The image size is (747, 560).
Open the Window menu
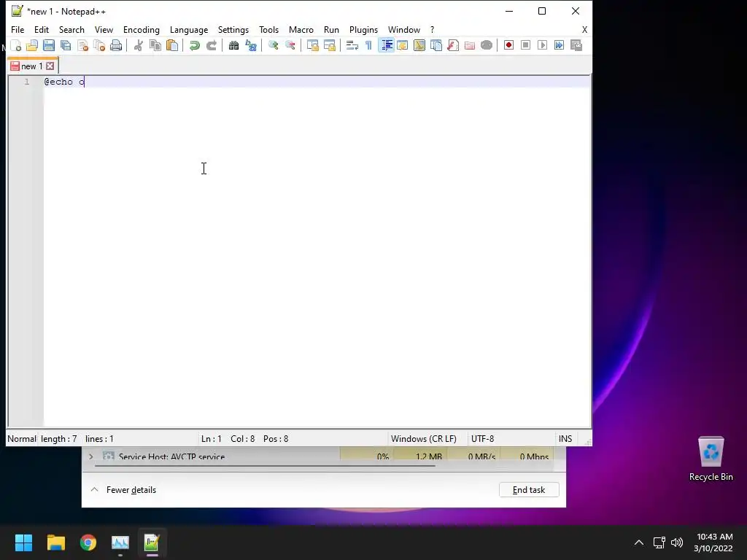404,29
